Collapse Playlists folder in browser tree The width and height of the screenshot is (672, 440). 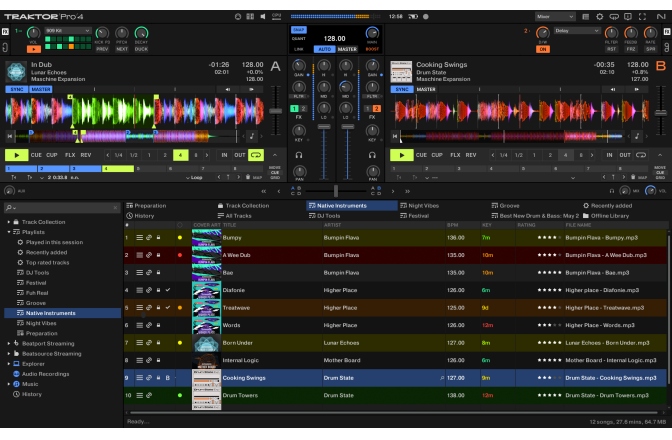[x=9, y=232]
